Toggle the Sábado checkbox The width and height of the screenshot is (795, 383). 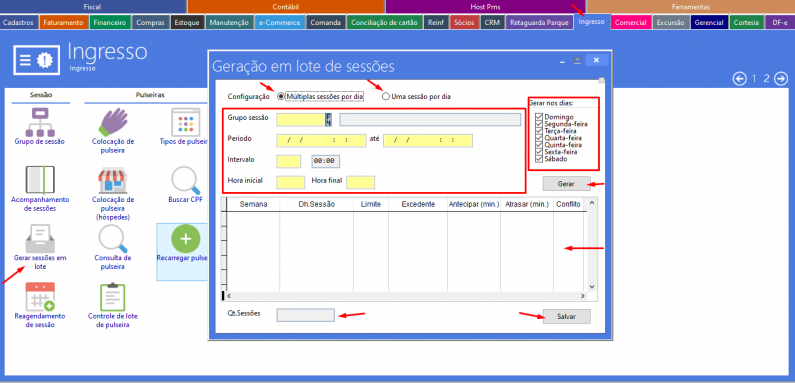(x=539, y=159)
